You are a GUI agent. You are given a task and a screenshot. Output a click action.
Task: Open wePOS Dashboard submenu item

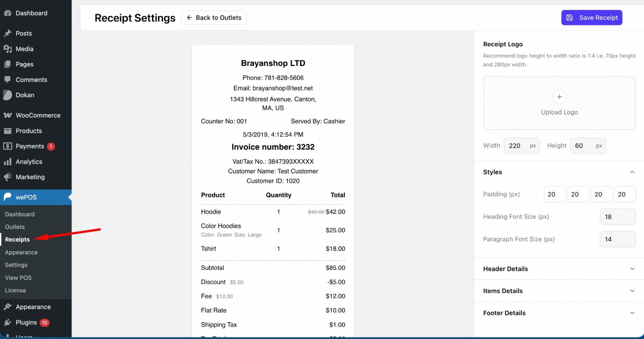20,214
